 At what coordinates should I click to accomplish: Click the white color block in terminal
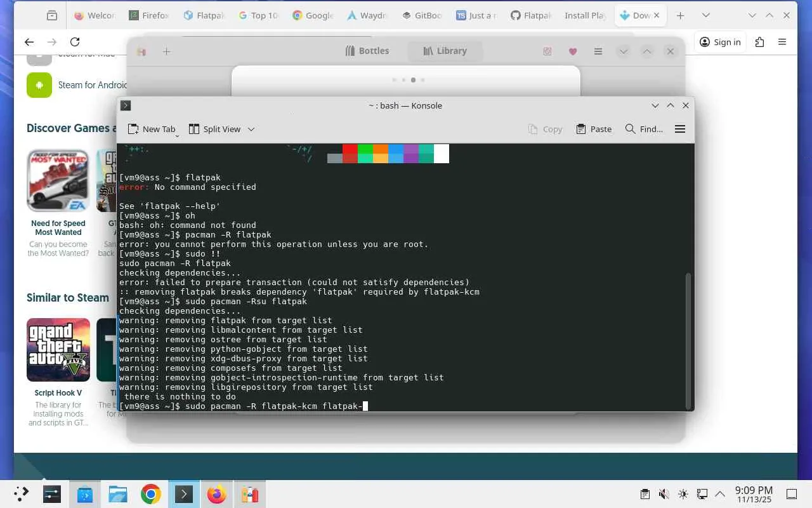pos(442,154)
